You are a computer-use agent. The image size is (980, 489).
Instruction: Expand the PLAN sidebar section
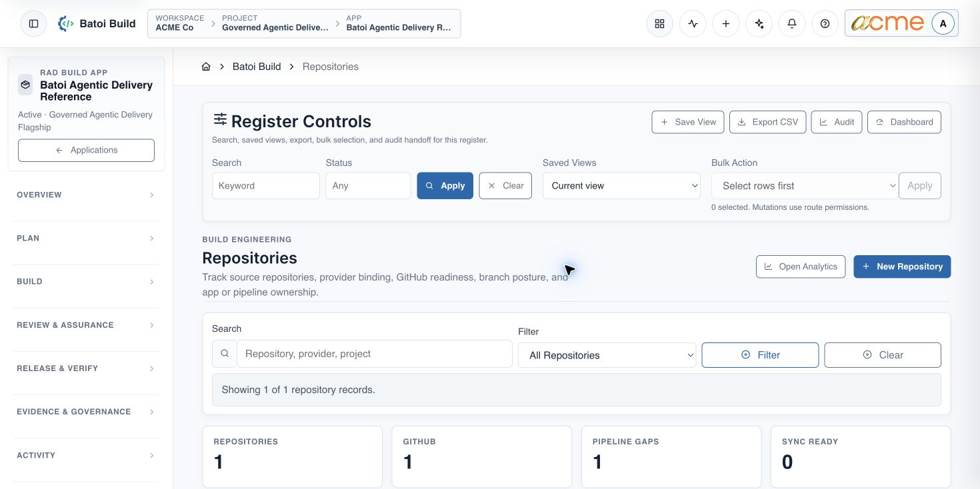pos(86,239)
